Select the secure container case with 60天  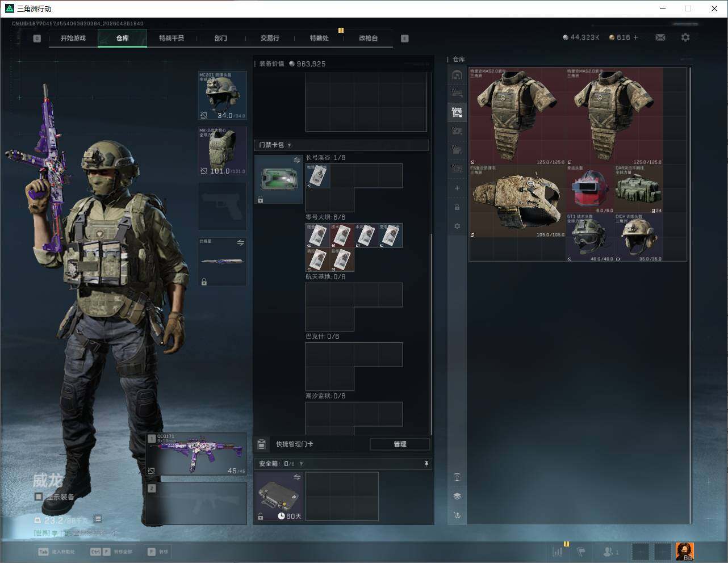tap(279, 497)
